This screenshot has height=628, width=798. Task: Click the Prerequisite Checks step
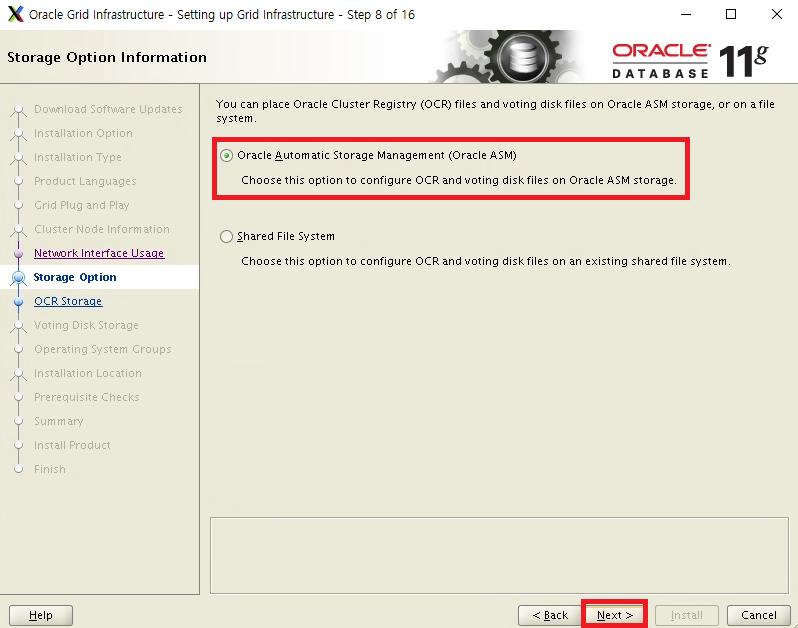(87, 397)
